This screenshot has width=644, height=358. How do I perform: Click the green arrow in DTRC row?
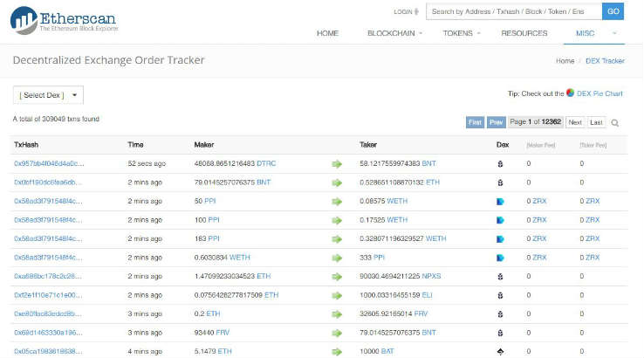pos(337,163)
